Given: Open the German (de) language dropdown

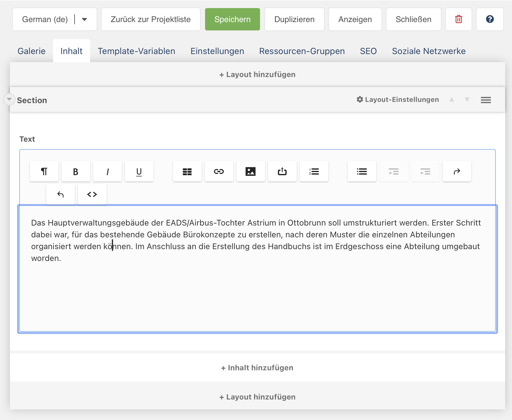Looking at the screenshot, I should [84, 19].
